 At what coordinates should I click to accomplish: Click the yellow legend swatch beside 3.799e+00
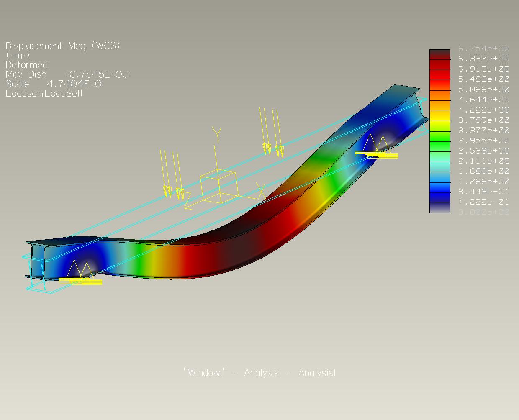pyautogui.click(x=440, y=116)
